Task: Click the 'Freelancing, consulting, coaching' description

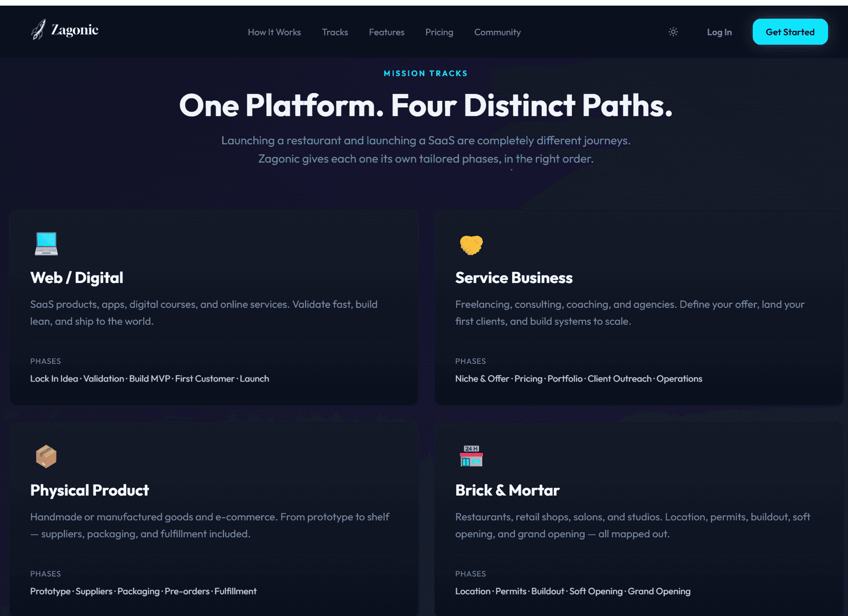Action: pos(630,313)
